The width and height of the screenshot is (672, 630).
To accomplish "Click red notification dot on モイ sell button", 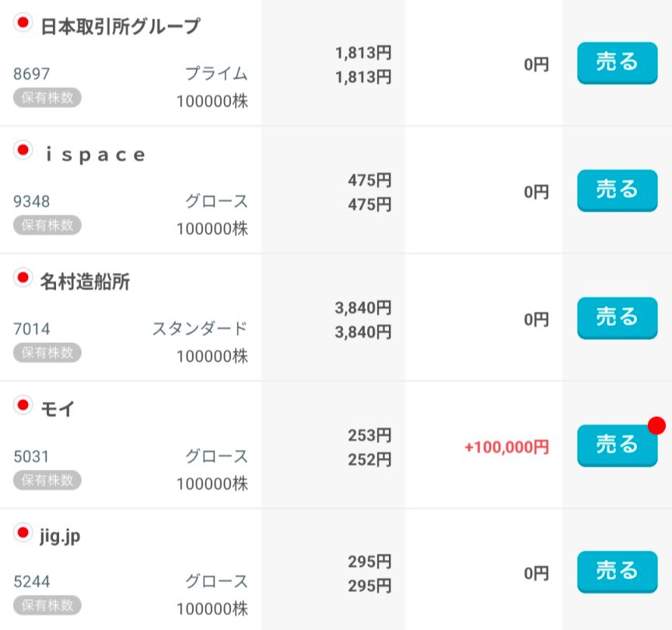I will click(657, 425).
